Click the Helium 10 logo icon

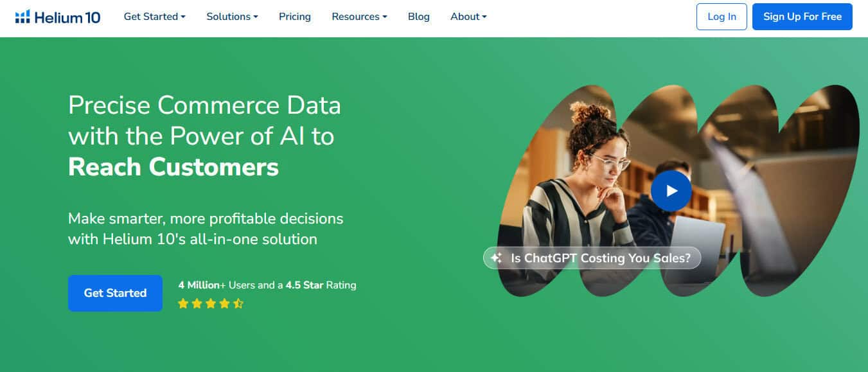[22, 17]
